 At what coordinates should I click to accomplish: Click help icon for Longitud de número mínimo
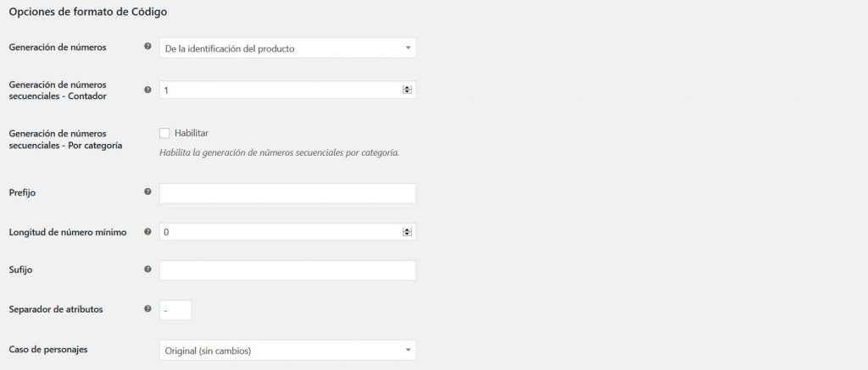148,232
